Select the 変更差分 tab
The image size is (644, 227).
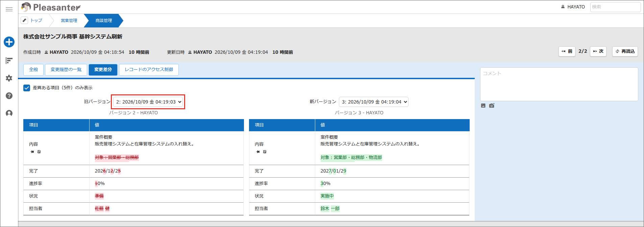[x=103, y=70]
